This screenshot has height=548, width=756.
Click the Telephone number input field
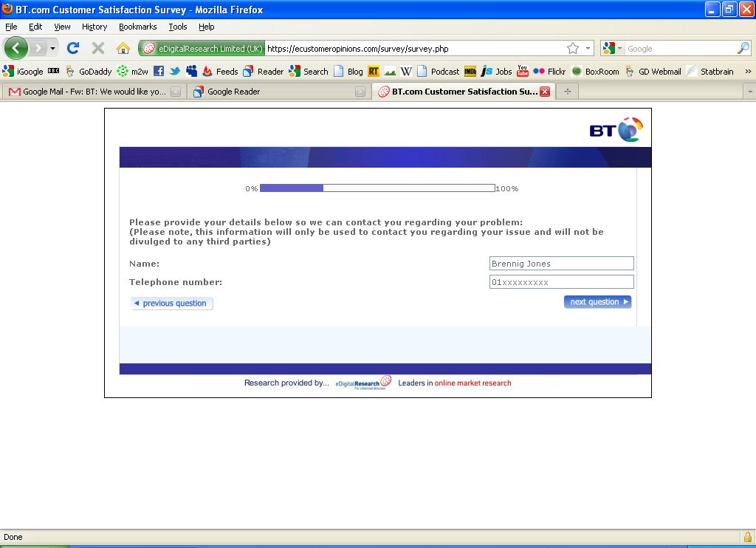pos(561,282)
